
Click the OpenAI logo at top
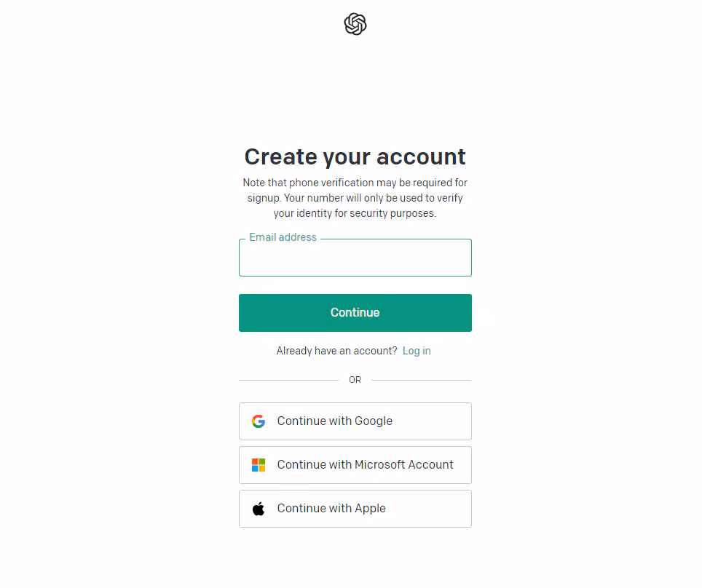click(x=355, y=25)
